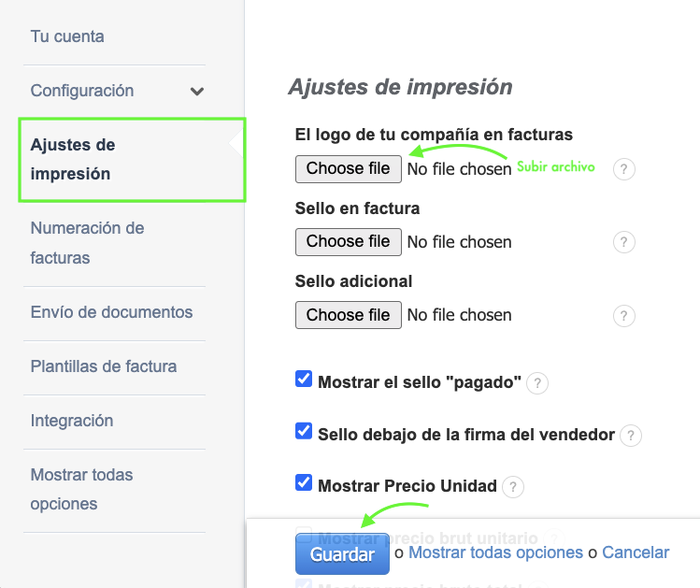
Task: Choose file for Sello en factura
Action: (x=348, y=241)
